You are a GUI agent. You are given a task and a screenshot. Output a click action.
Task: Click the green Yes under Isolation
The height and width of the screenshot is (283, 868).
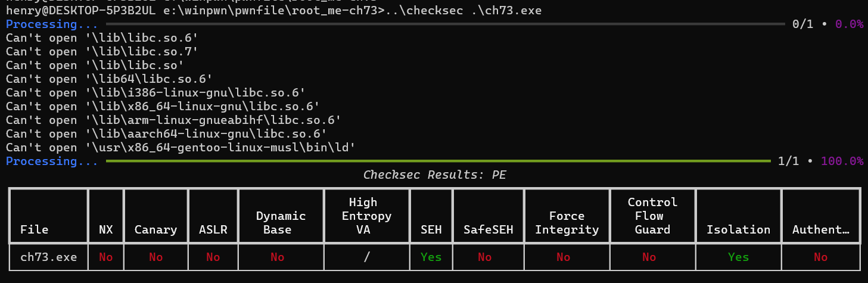pos(738,257)
